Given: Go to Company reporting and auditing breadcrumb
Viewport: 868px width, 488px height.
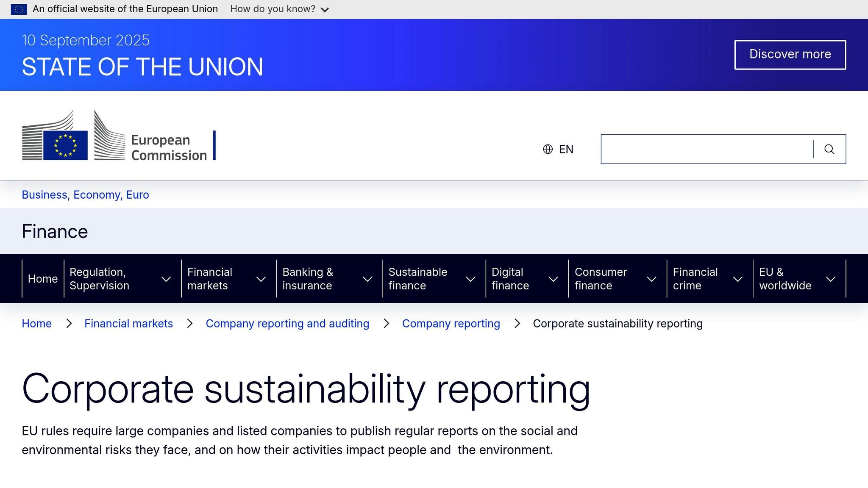Looking at the screenshot, I should tap(287, 324).
